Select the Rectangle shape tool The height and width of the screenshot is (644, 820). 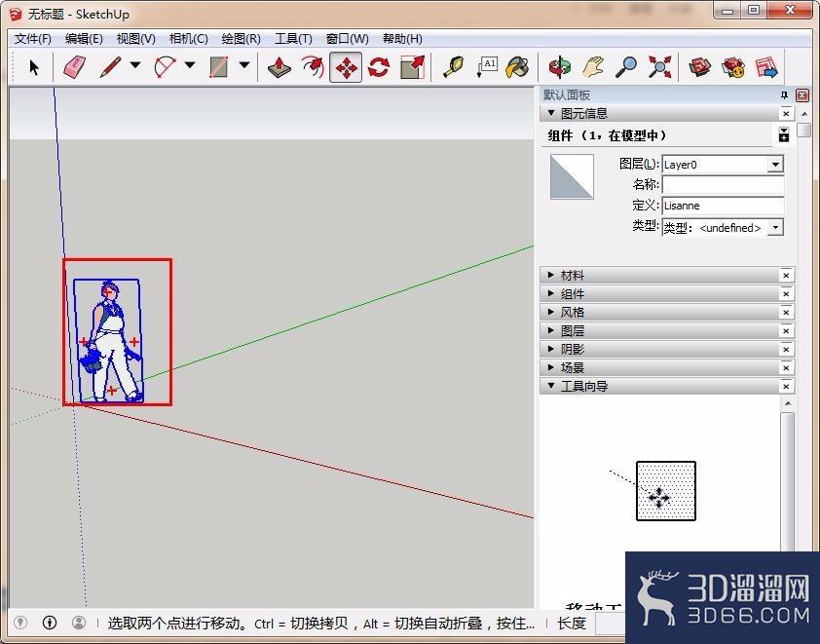click(x=219, y=67)
